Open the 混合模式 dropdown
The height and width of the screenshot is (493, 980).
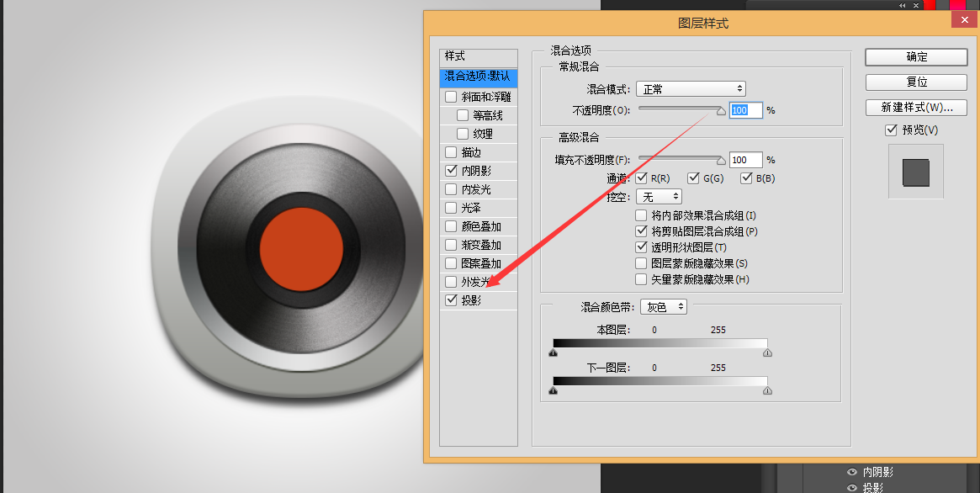tap(691, 89)
